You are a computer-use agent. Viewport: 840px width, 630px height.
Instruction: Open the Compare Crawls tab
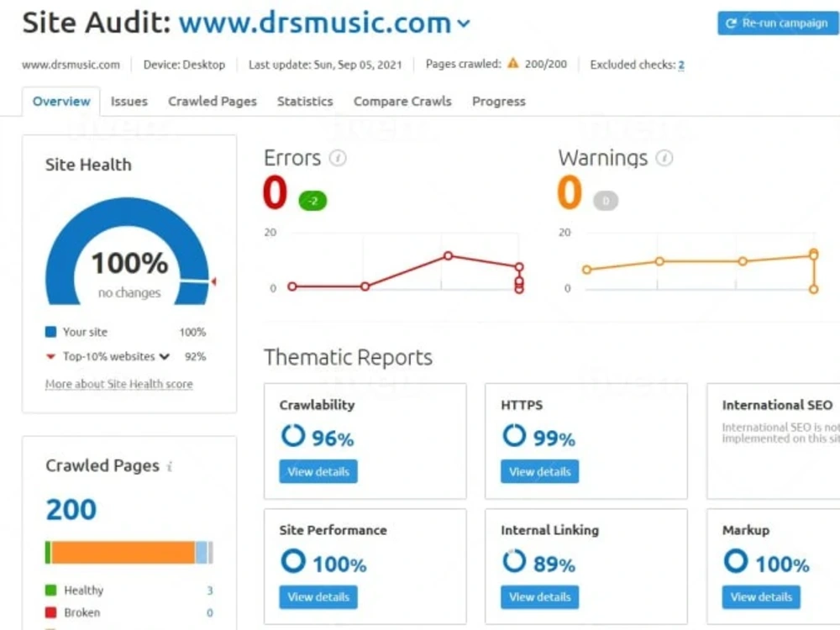(402, 102)
